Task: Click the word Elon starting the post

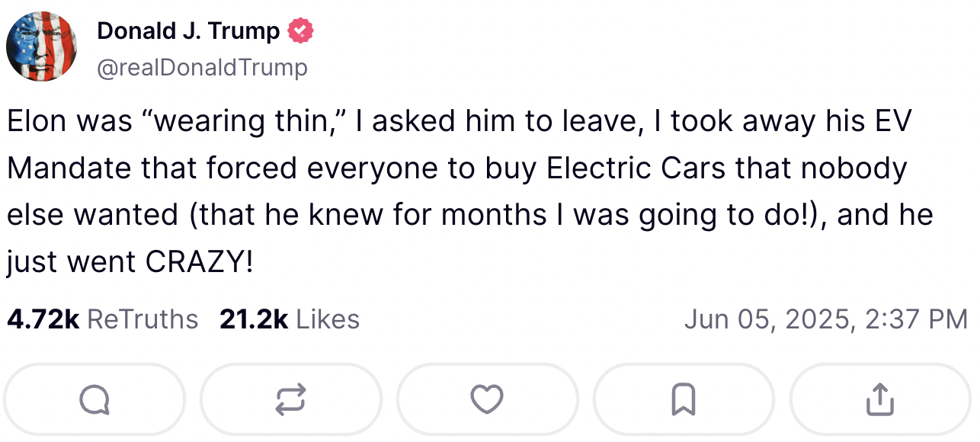Action: pyautogui.click(x=37, y=122)
